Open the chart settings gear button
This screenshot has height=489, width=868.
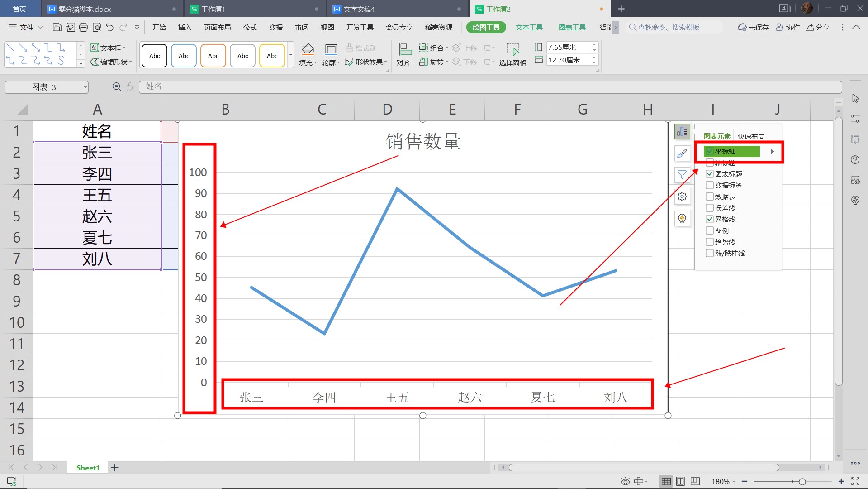682,197
